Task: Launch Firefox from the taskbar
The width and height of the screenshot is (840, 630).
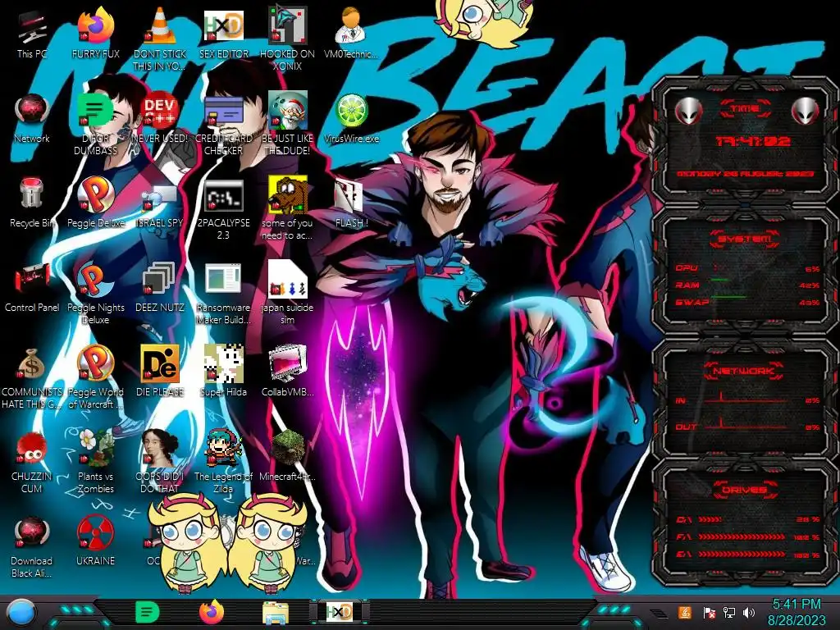Action: coord(212,612)
